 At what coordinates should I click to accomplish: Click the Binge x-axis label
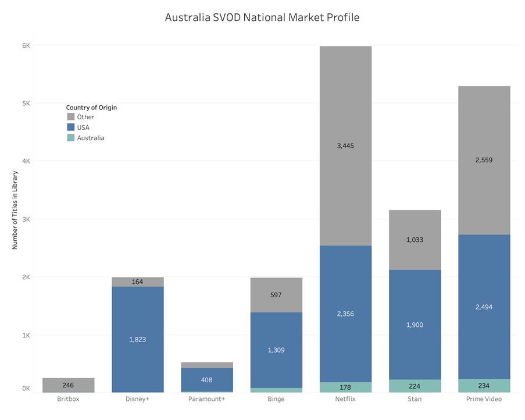tap(276, 399)
